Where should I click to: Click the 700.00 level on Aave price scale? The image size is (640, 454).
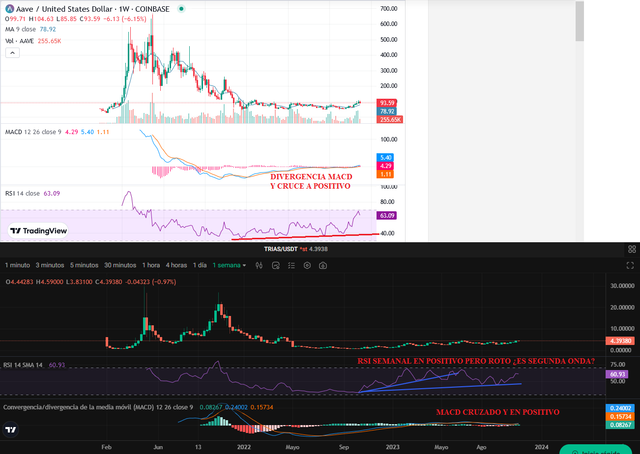point(389,9)
